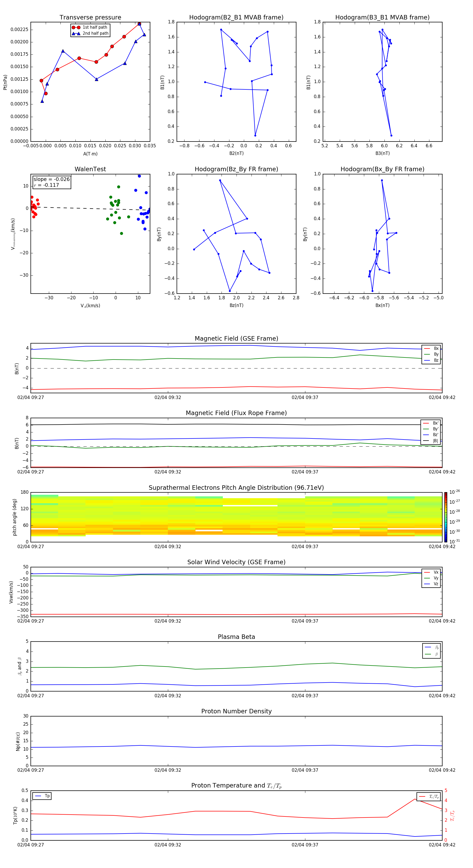The height and width of the screenshot is (868, 473).
Task: Click the colorbar's bottom tick label 10^-31
Action: tap(455, 542)
